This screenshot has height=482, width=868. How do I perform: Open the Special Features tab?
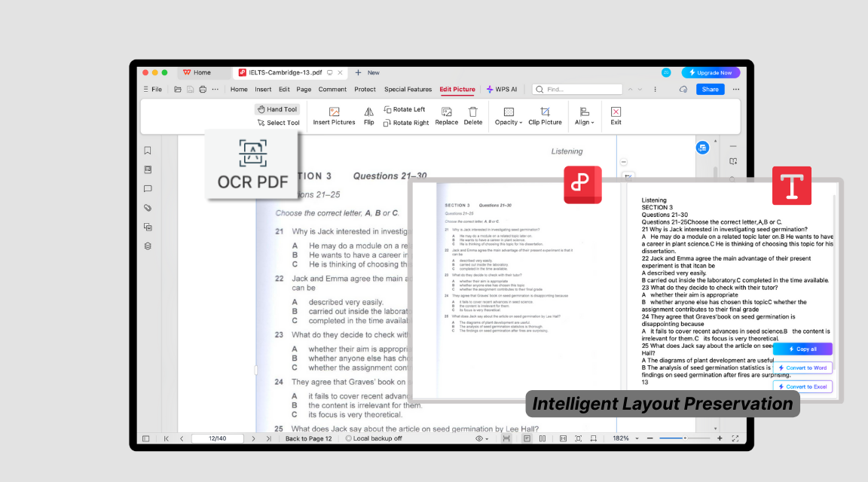(408, 89)
